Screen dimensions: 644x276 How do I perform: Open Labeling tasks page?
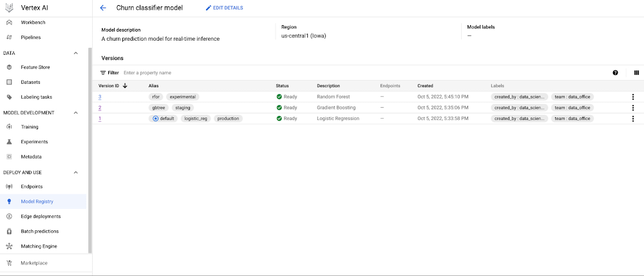37,97
